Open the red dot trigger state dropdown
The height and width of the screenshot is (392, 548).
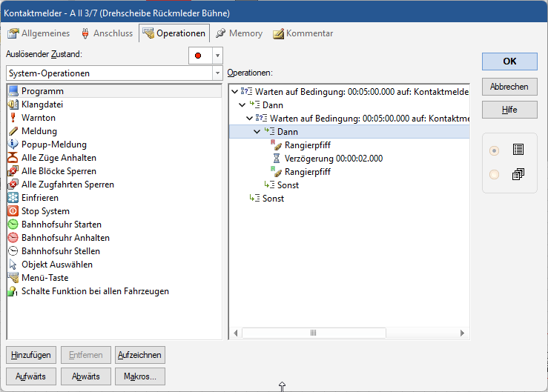(x=217, y=56)
